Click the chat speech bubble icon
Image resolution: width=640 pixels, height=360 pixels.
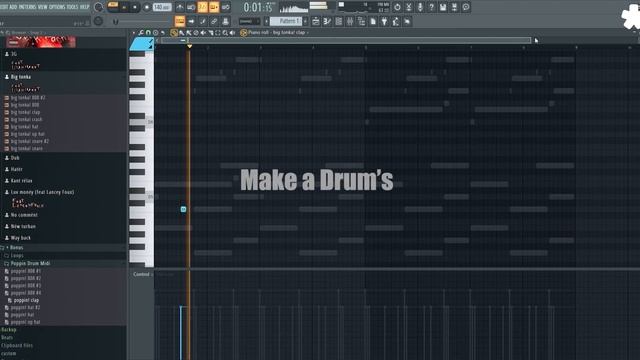466,7
